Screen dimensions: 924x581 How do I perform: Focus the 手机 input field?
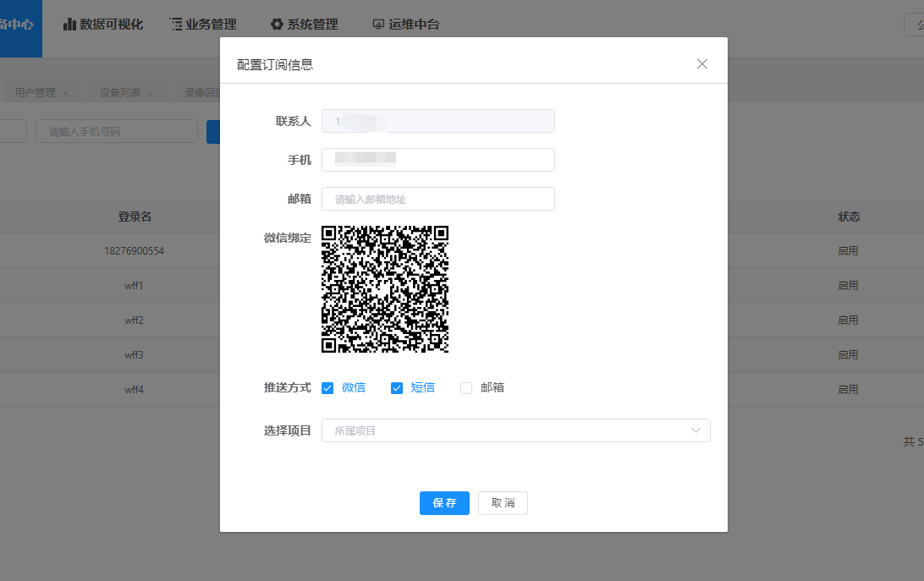click(x=437, y=160)
